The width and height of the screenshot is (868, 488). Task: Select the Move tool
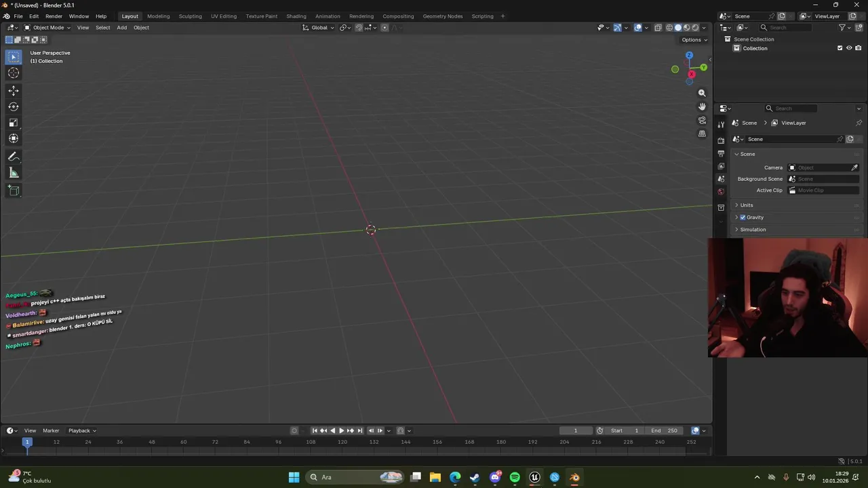[x=14, y=90]
